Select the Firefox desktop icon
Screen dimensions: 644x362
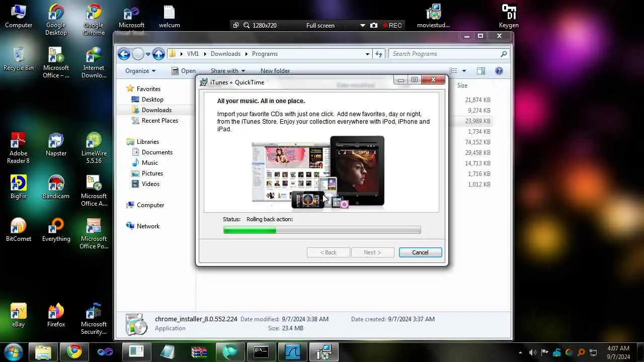click(x=56, y=315)
